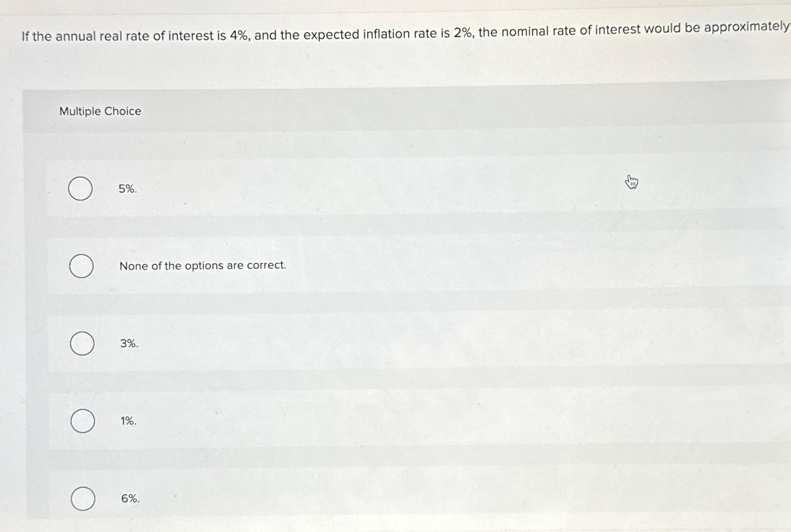Click the text label 3%

point(128,344)
